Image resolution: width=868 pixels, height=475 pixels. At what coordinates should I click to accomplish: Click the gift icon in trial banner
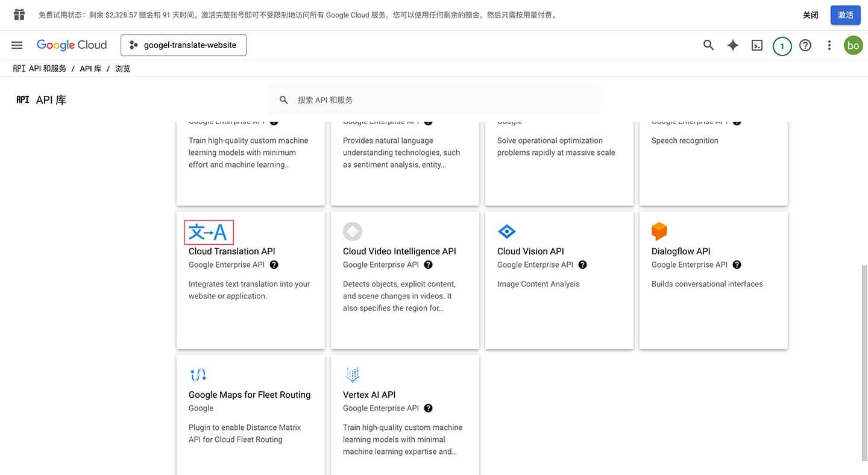point(19,14)
